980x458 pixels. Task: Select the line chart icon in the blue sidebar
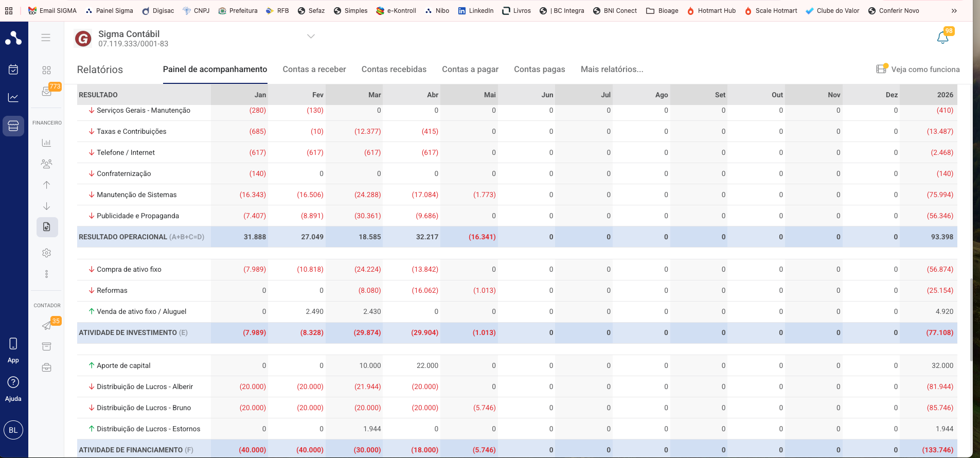coord(13,97)
